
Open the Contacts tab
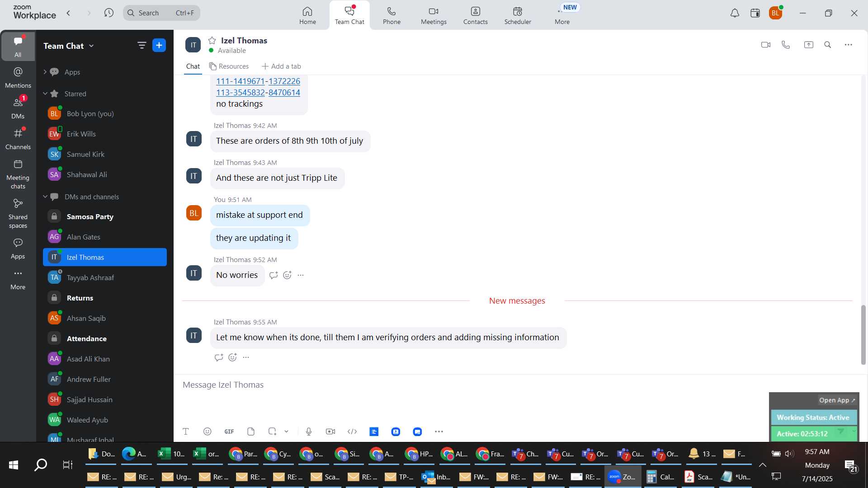click(475, 15)
